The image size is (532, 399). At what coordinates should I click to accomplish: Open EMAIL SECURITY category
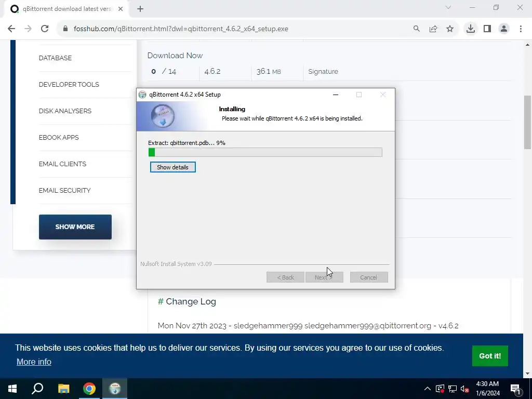pyautogui.click(x=64, y=190)
